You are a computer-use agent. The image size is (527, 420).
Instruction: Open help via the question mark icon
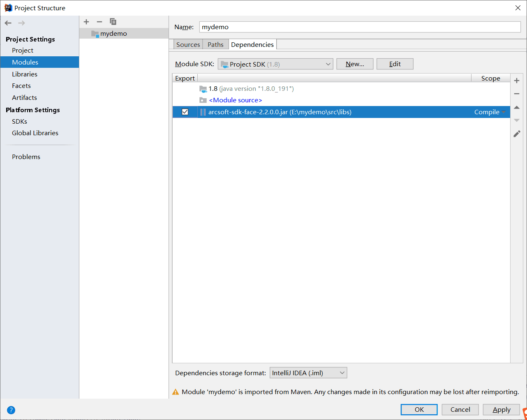coord(11,410)
